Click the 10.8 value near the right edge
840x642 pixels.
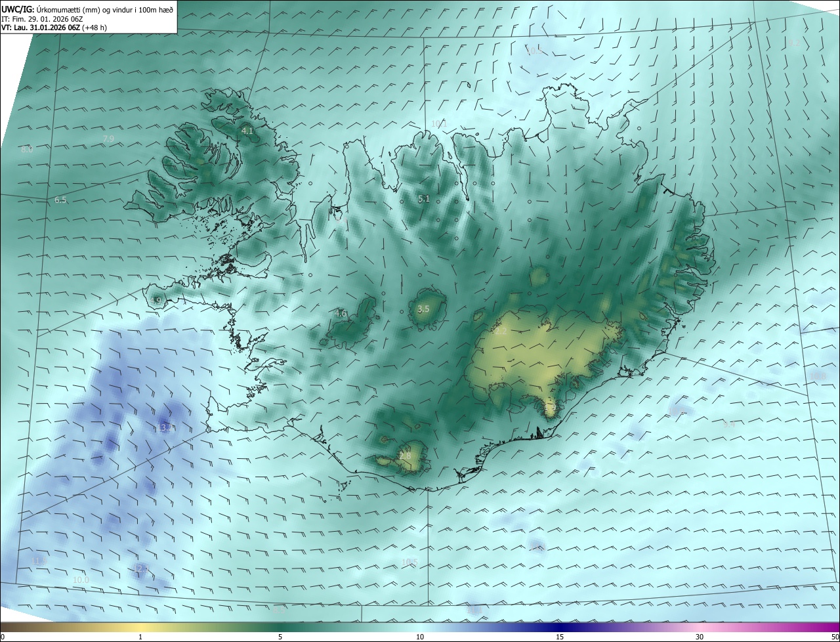coord(818,376)
